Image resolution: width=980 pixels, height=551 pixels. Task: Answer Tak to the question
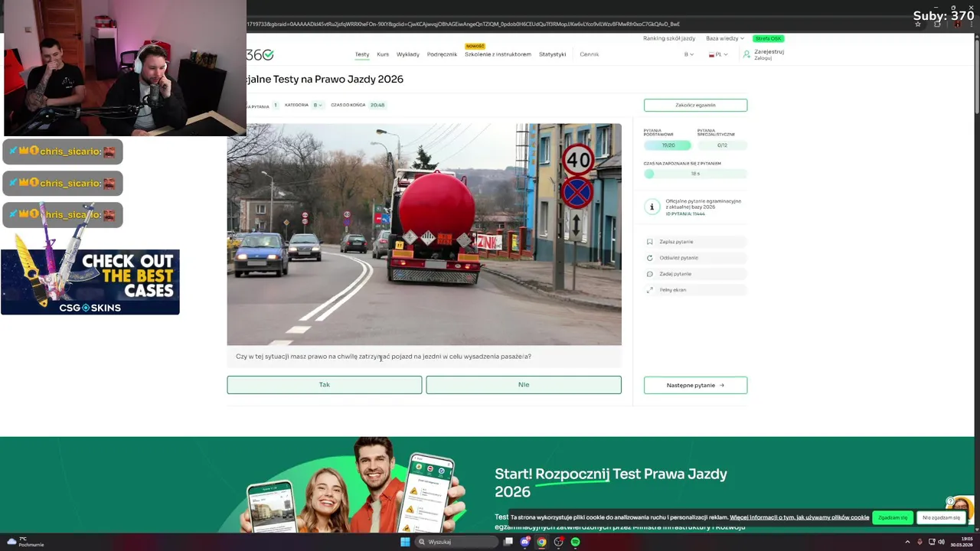325,385
